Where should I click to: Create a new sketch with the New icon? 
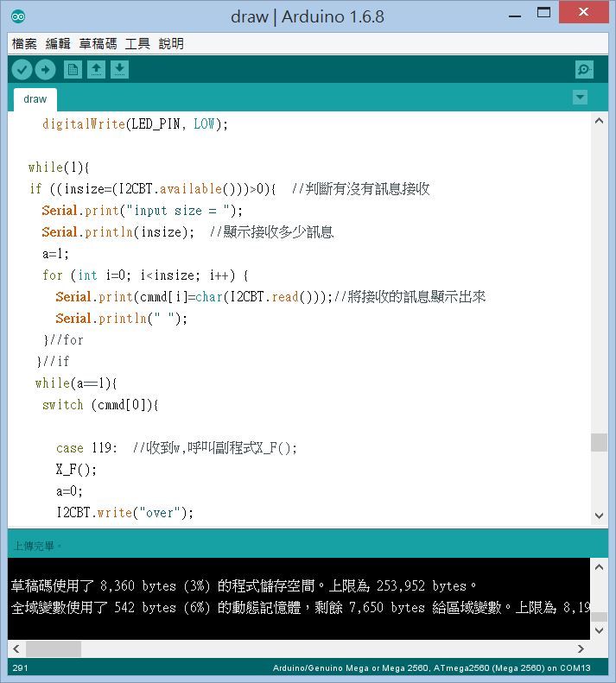pyautogui.click(x=73, y=70)
